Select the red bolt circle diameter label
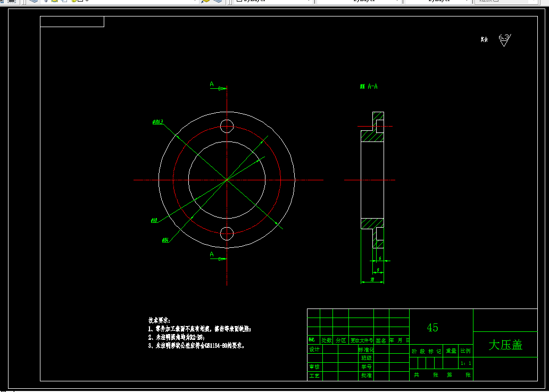Image resolution: width=549 pixels, height=392 pixels. (165, 240)
